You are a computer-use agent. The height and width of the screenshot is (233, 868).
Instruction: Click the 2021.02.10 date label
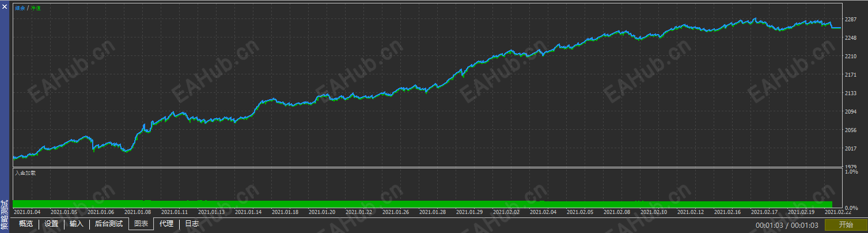[x=654, y=212]
